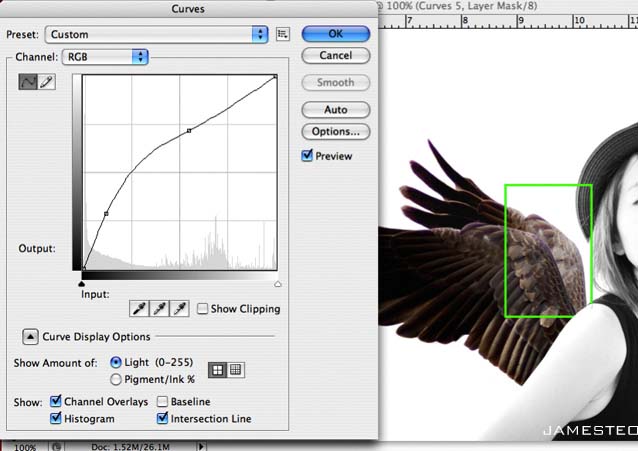638x451 pixels.
Task: Open the Options... dialog
Action: pyautogui.click(x=336, y=131)
